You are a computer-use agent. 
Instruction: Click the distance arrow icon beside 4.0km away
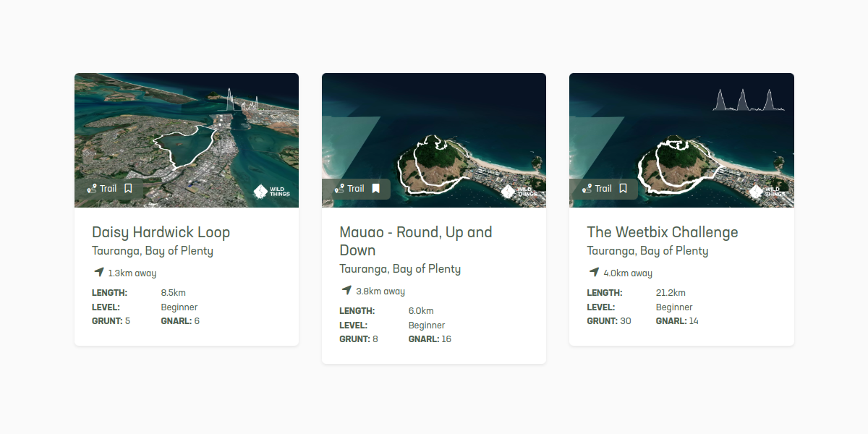click(594, 273)
